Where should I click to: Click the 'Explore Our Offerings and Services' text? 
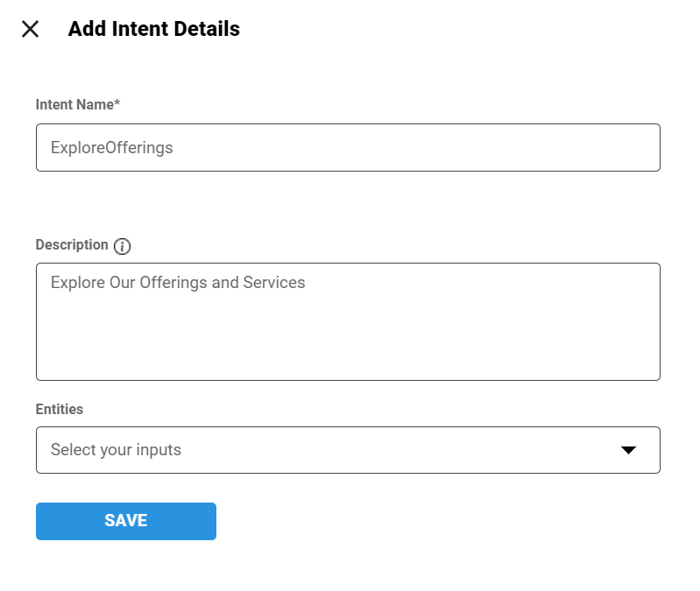[178, 283]
